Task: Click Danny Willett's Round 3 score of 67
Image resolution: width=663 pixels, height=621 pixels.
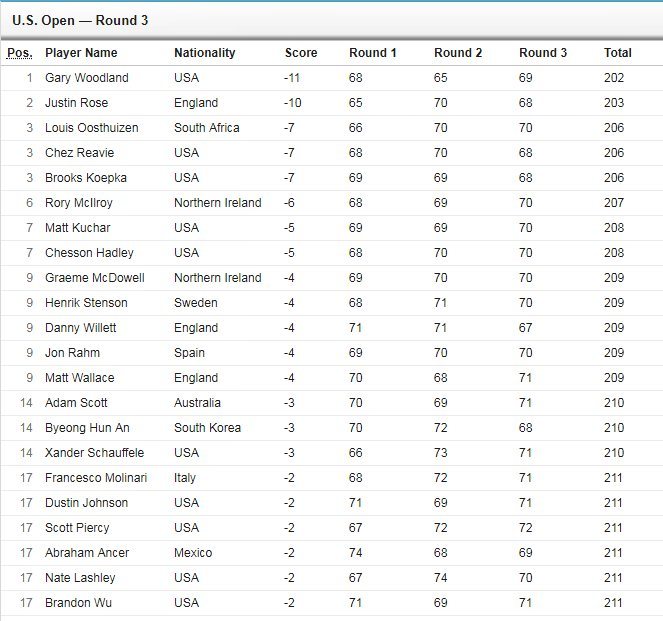Action: click(526, 328)
